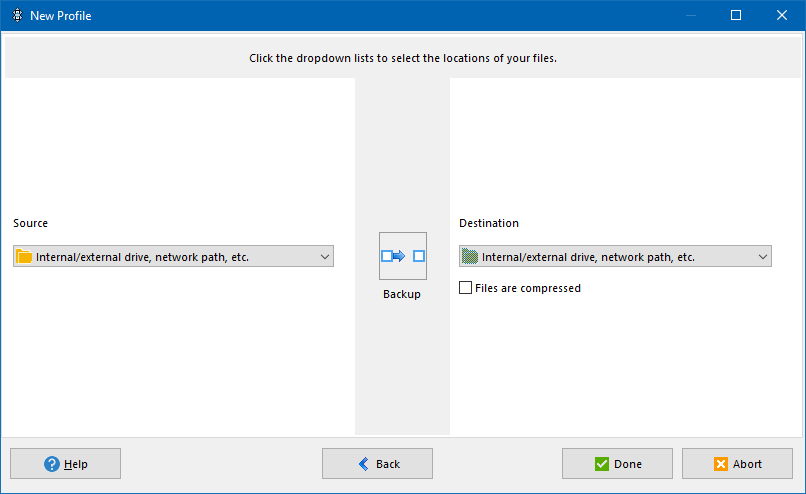The width and height of the screenshot is (806, 494).
Task: Click the Backup direction arrow icon
Action: click(x=403, y=256)
